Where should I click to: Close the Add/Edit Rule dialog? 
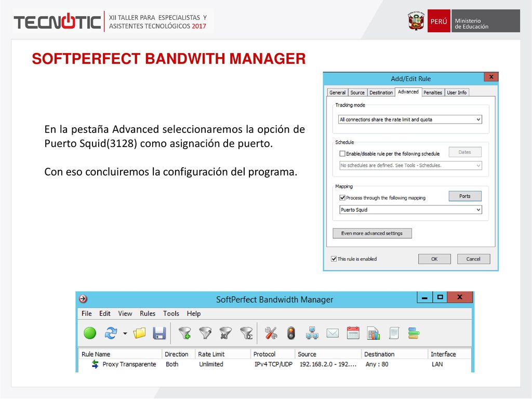(491, 77)
